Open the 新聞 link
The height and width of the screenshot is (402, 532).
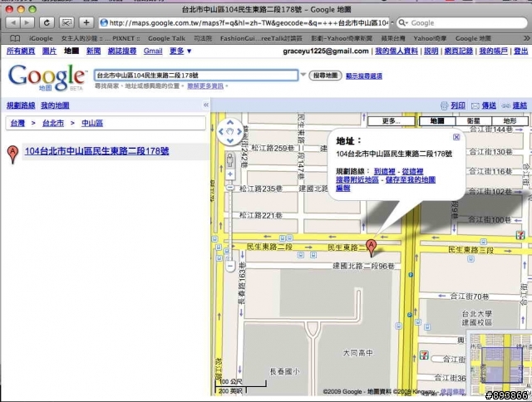pos(93,51)
